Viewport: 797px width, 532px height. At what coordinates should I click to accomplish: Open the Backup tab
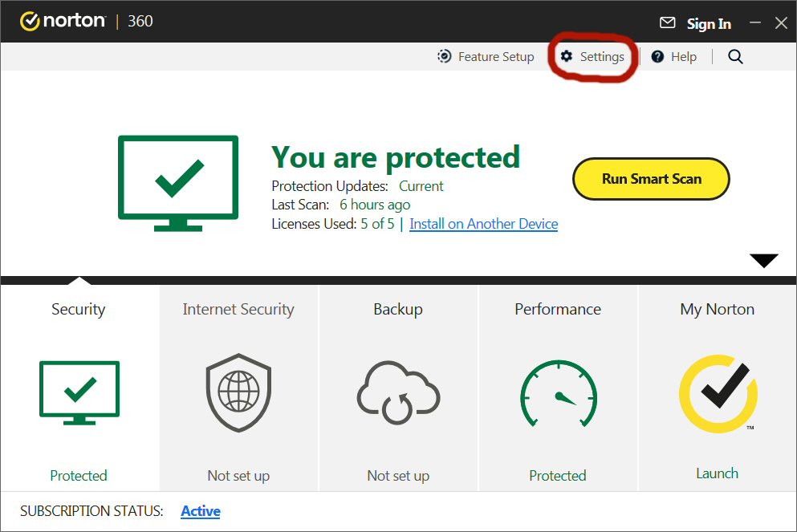tap(398, 388)
